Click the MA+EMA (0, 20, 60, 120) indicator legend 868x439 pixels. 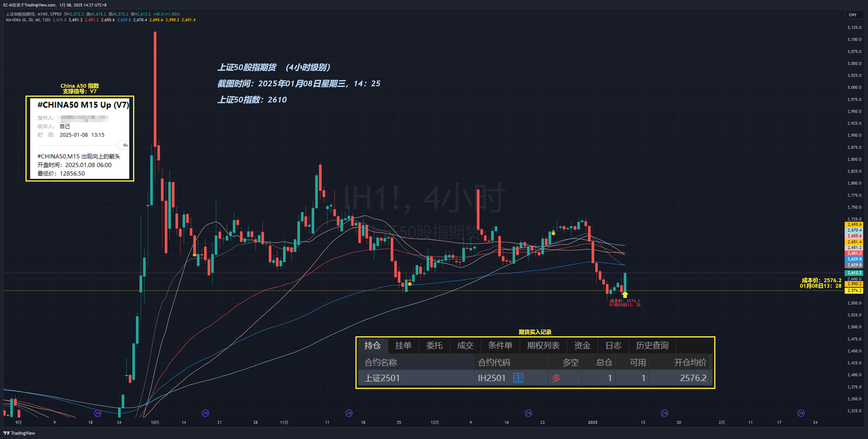(28, 20)
